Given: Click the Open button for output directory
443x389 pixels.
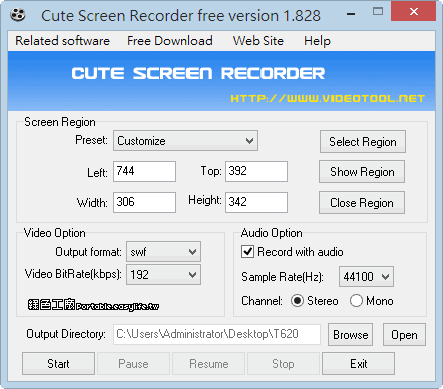Looking at the screenshot, I should 404,335.
